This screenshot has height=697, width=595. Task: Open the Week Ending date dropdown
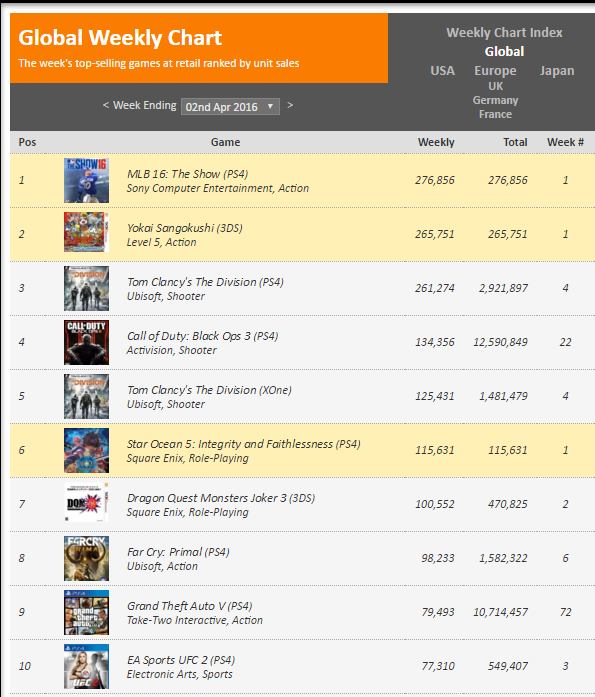pos(230,107)
